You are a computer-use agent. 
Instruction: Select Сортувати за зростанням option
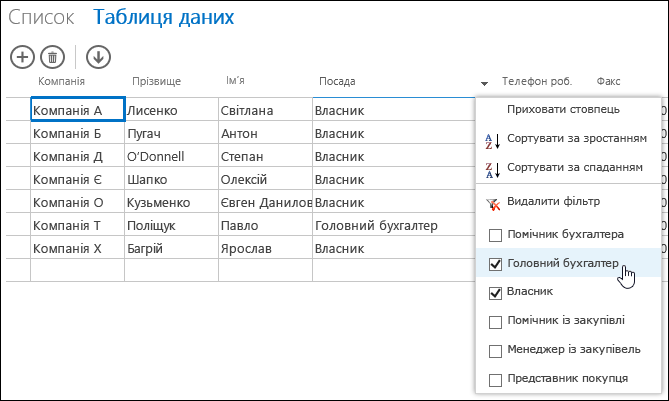click(577, 139)
